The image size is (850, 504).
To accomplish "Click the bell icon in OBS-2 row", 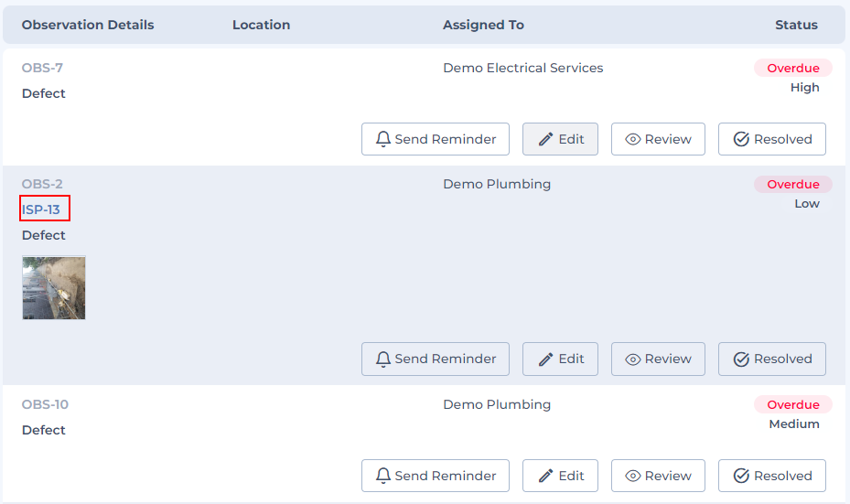I will [383, 359].
